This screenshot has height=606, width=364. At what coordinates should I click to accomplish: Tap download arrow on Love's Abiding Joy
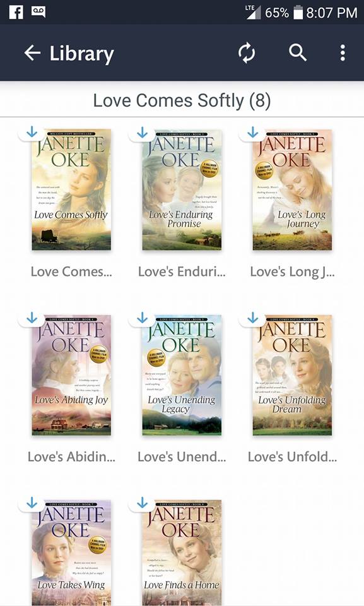32,318
